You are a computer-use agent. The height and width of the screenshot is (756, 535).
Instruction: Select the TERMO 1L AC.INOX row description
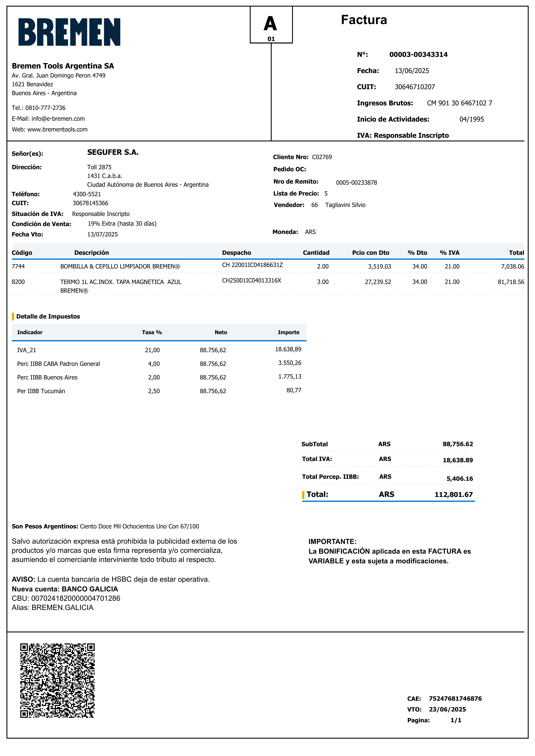(x=121, y=282)
